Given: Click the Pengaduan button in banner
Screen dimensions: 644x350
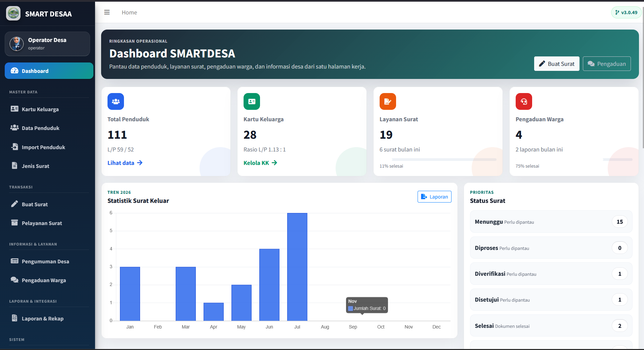Looking at the screenshot, I should (607, 64).
